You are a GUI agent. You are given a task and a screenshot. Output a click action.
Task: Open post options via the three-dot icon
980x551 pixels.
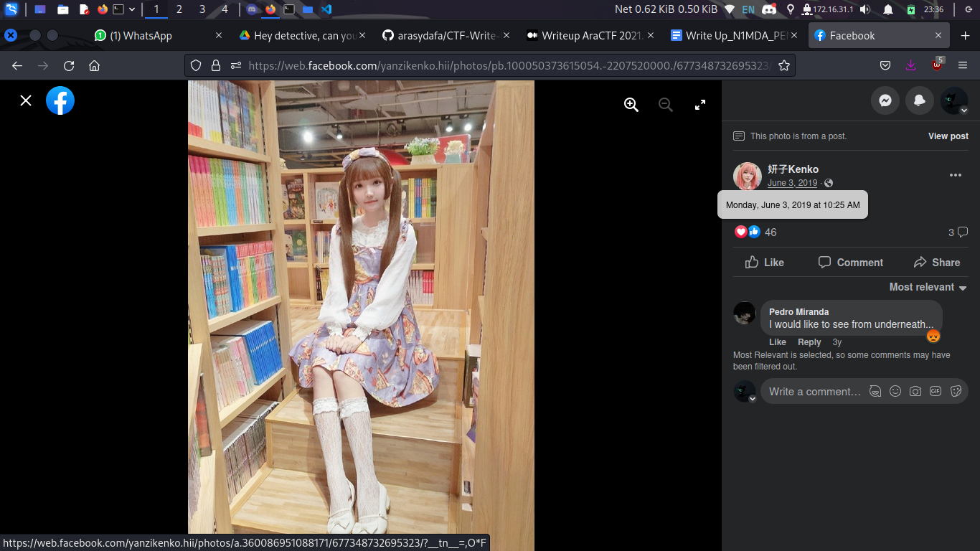click(955, 174)
